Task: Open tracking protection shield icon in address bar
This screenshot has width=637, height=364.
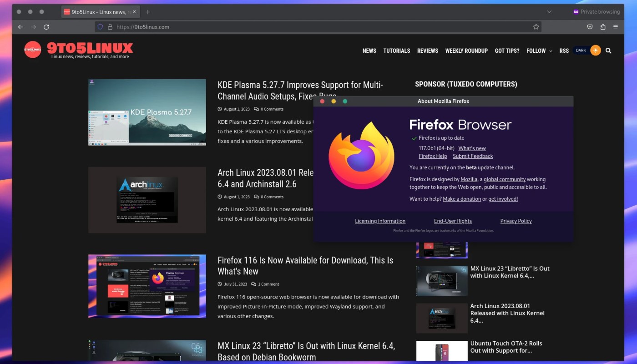Action: pos(101,27)
